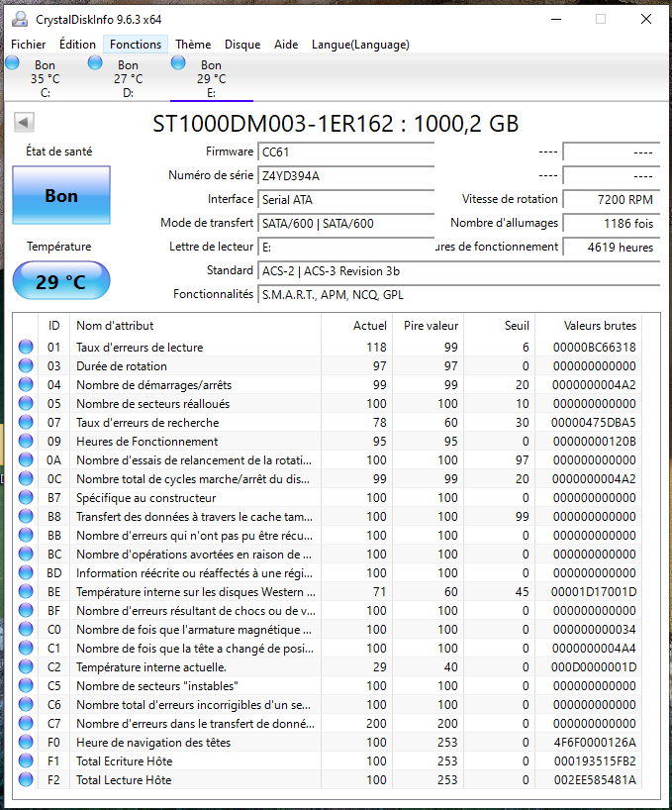
Task: Click status orb for attribute BB
Action: tap(26, 535)
